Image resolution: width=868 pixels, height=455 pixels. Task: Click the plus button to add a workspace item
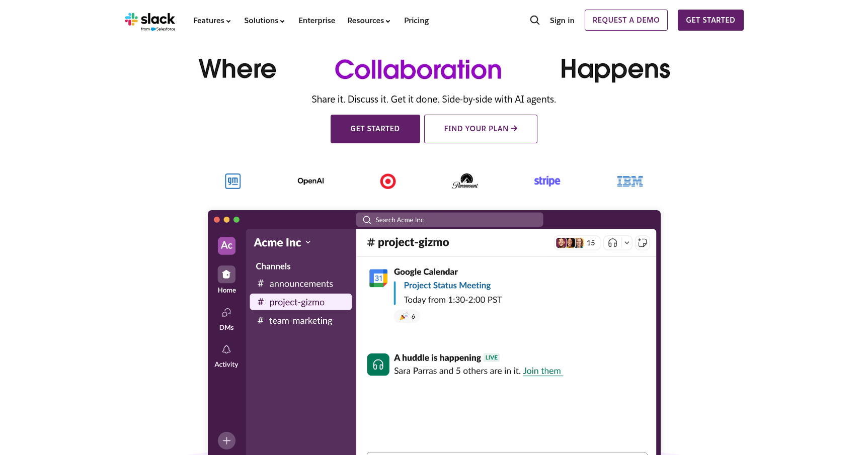point(226,440)
